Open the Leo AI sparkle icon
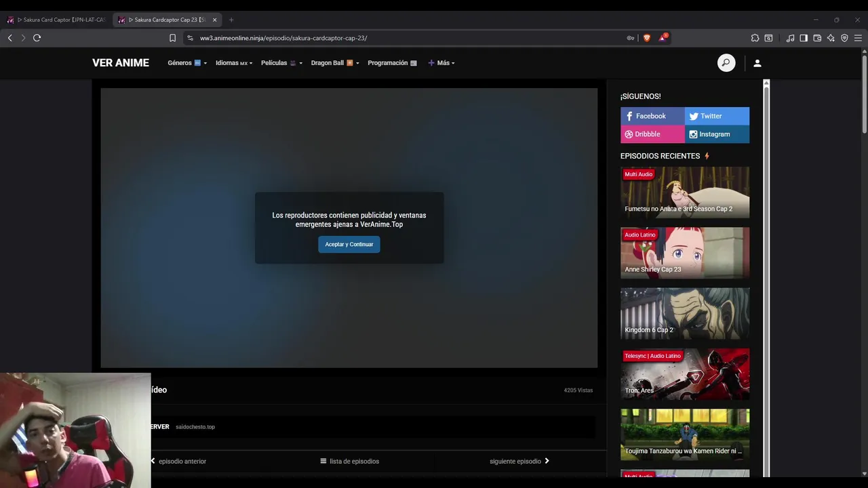Screen dimensions: 868x488 [831, 38]
